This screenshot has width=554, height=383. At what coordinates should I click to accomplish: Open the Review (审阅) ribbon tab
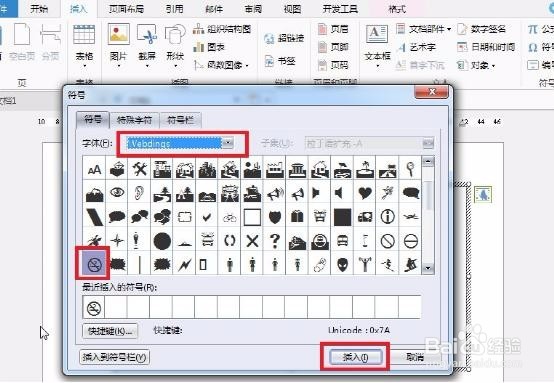[x=253, y=8]
